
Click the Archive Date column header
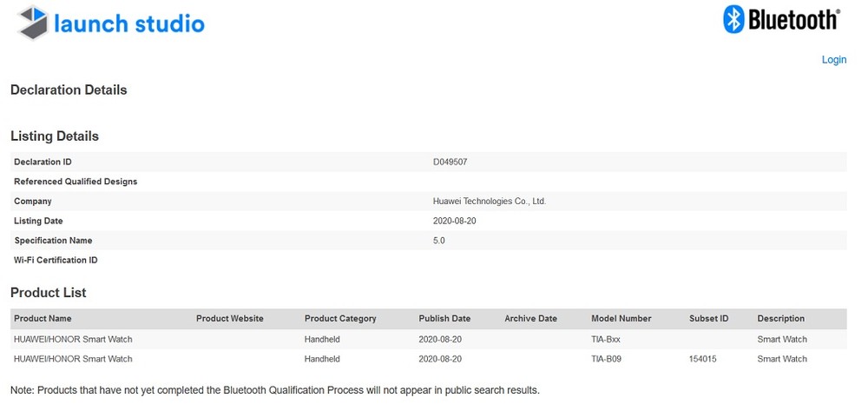tap(531, 319)
